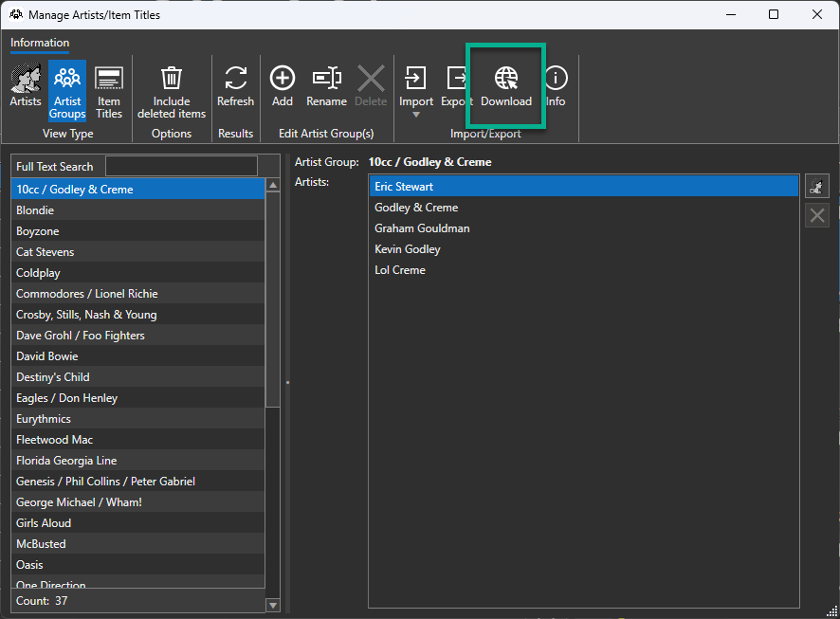Select Godley & Creme in Artists list
840x619 pixels.
[x=584, y=208]
